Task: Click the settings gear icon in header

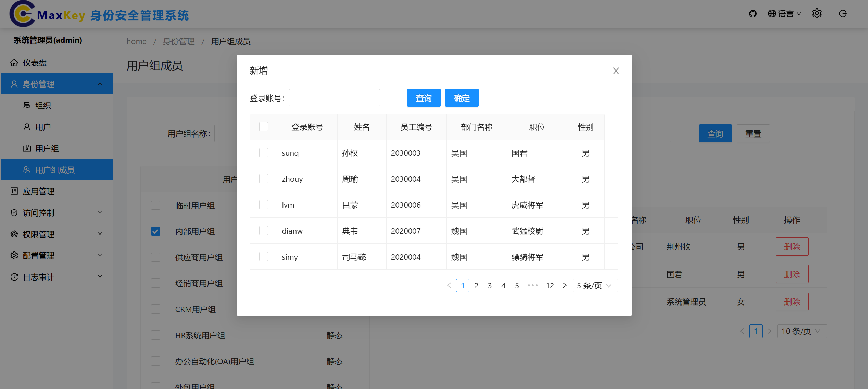Action: [817, 14]
